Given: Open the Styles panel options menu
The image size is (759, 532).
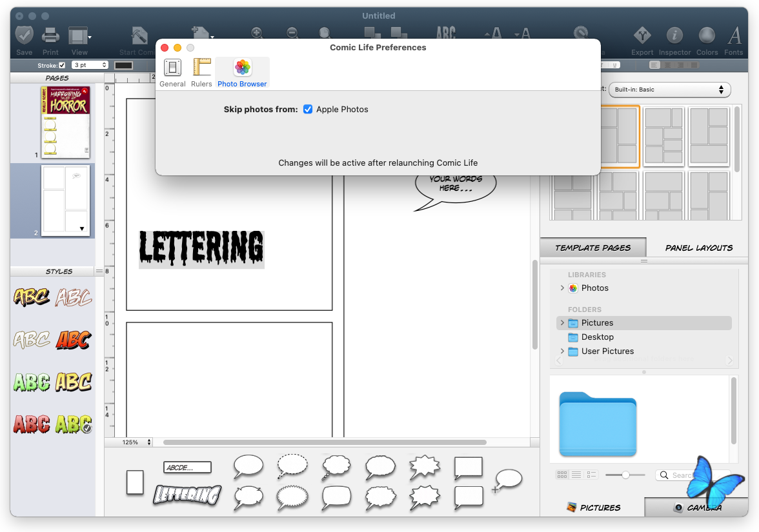Looking at the screenshot, I should click(x=99, y=271).
